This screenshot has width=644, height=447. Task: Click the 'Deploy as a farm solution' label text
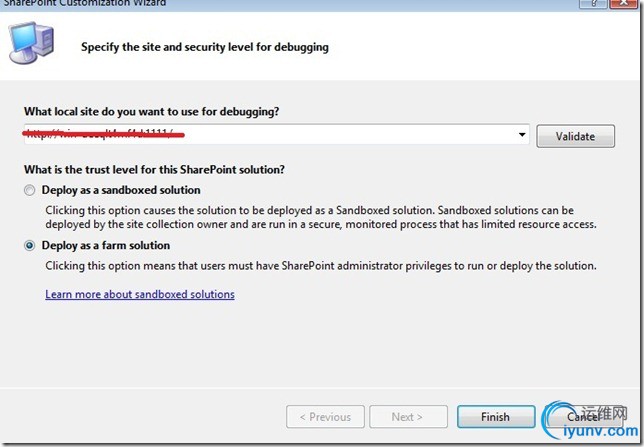tap(106, 245)
